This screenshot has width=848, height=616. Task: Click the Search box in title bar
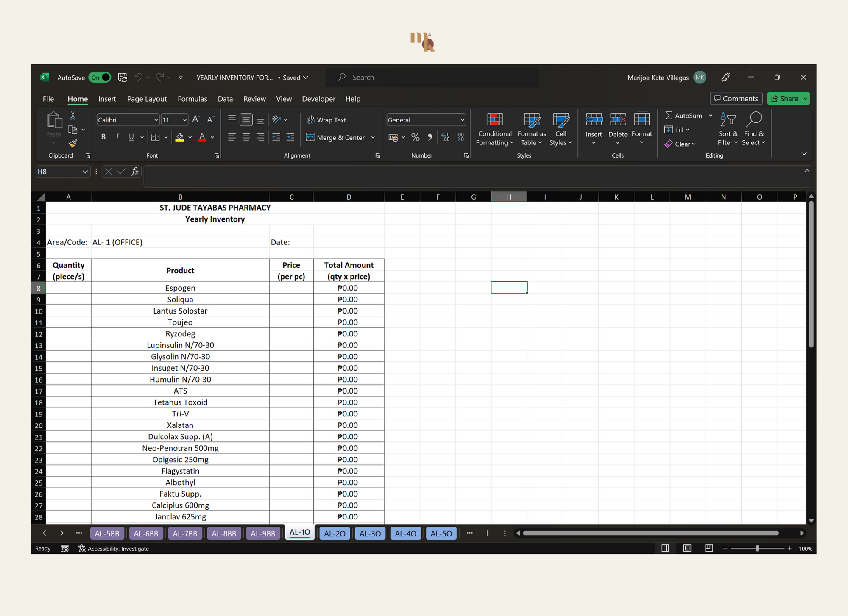[x=432, y=78]
